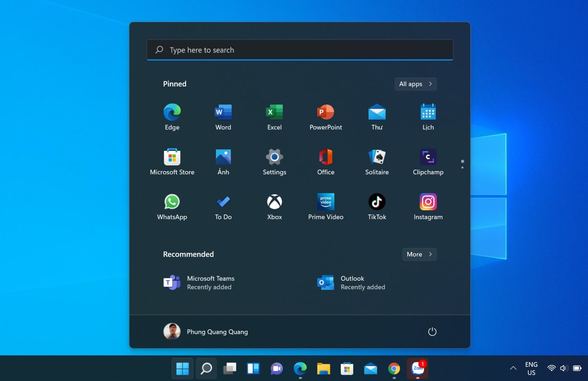The height and width of the screenshot is (381, 588).
Task: Open the Microsoft Store pinned app
Action: pos(172,162)
